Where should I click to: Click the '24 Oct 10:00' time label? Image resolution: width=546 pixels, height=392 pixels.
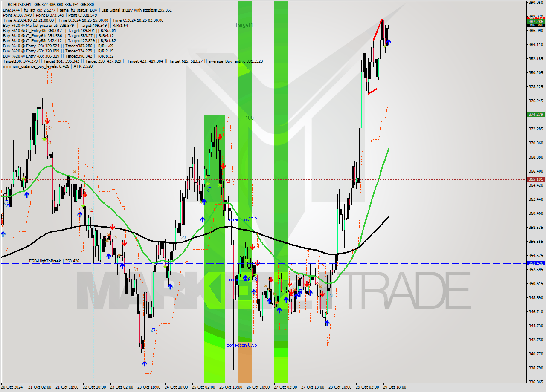[176, 387]
